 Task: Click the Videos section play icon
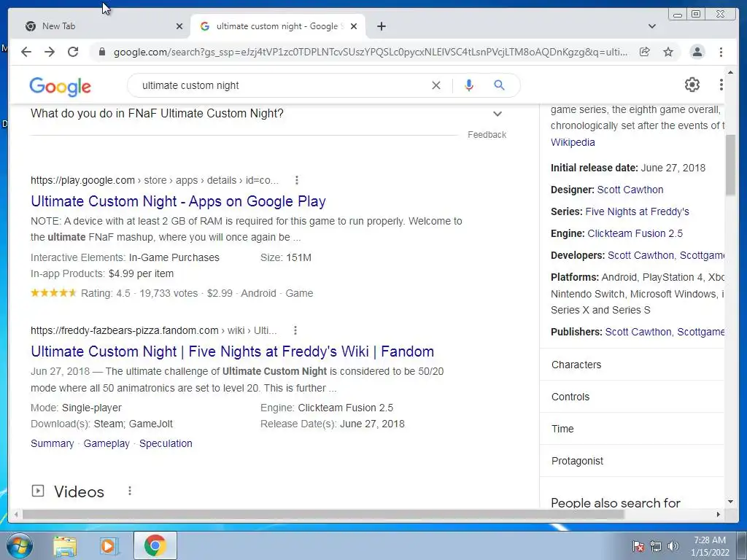coord(38,491)
